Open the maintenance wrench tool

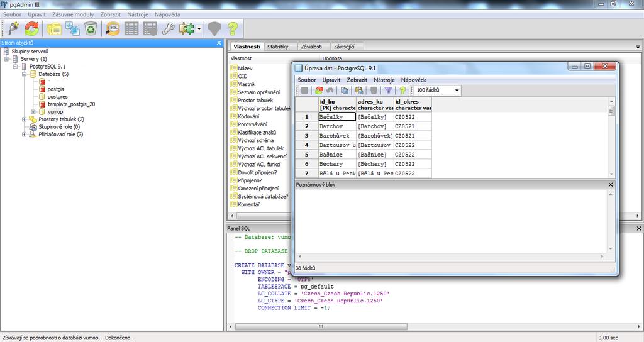coord(169,29)
